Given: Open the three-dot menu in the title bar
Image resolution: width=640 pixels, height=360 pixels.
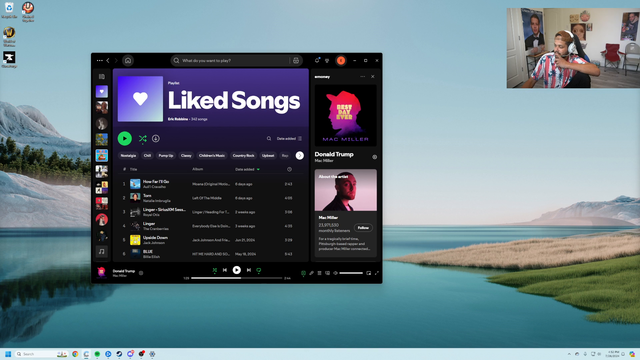Looking at the screenshot, I should click(x=100, y=60).
